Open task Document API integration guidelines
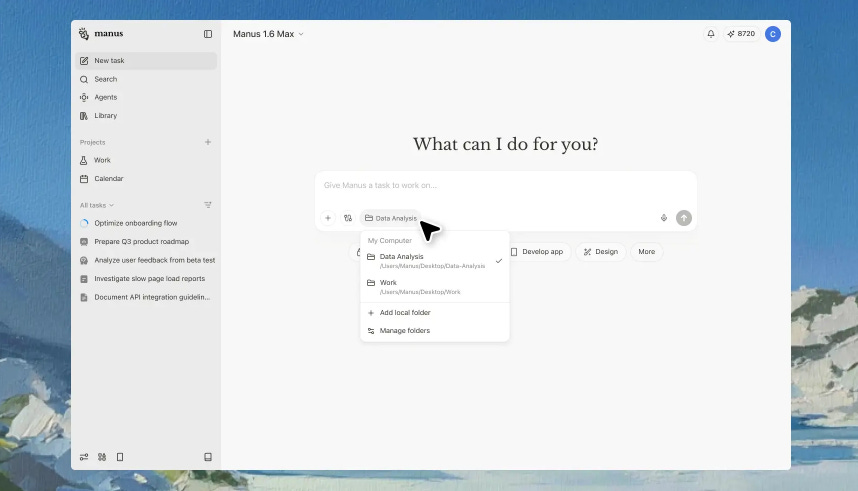The image size is (858, 491). (x=146, y=297)
